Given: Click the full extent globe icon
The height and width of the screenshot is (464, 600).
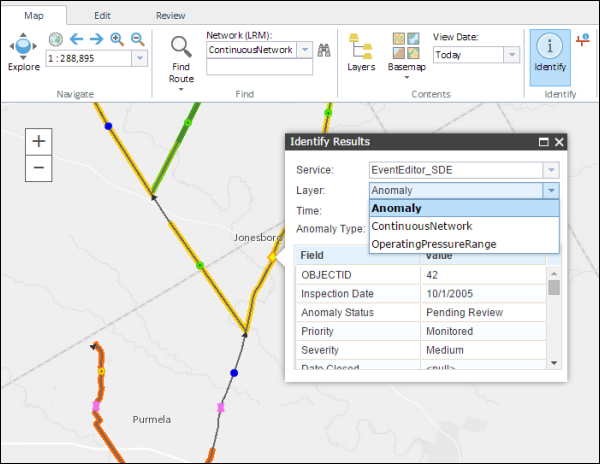Looking at the screenshot, I should [55, 39].
